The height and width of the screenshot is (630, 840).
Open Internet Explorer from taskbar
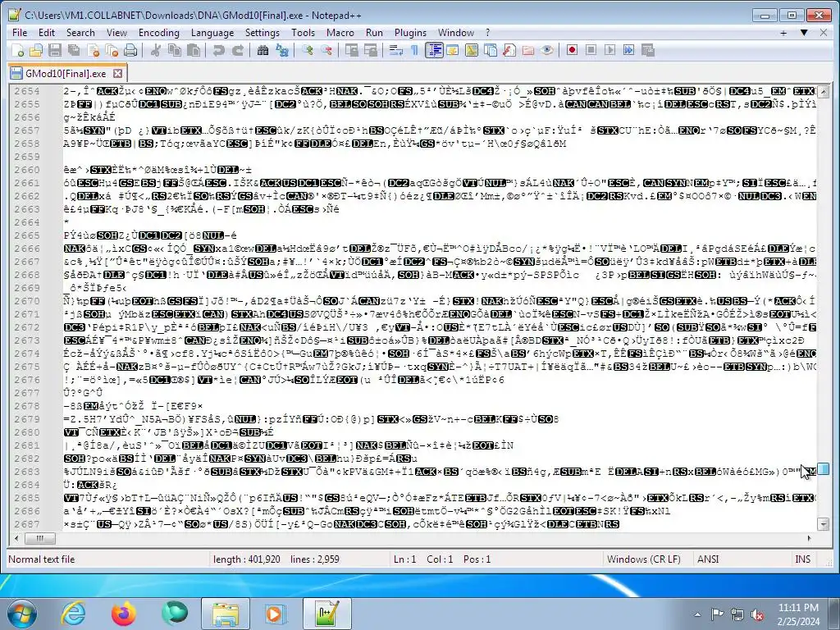(75, 614)
